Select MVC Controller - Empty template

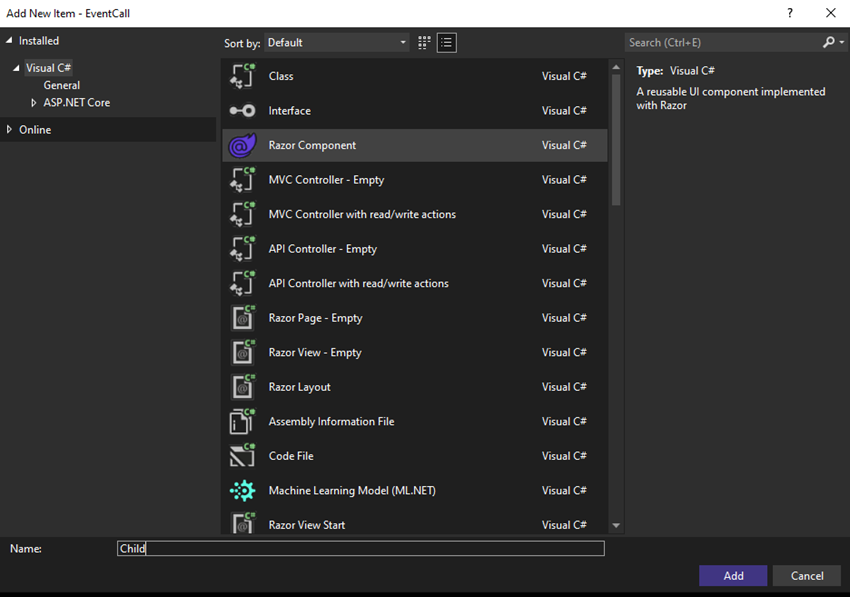point(415,179)
